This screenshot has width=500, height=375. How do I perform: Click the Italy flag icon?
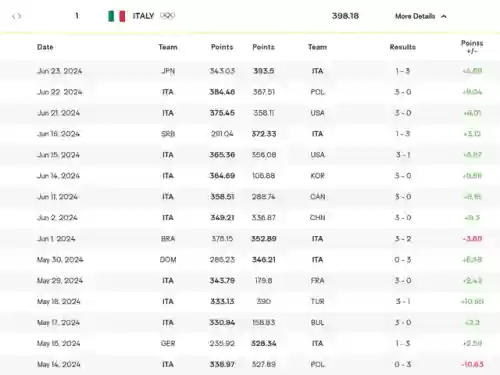tap(117, 16)
